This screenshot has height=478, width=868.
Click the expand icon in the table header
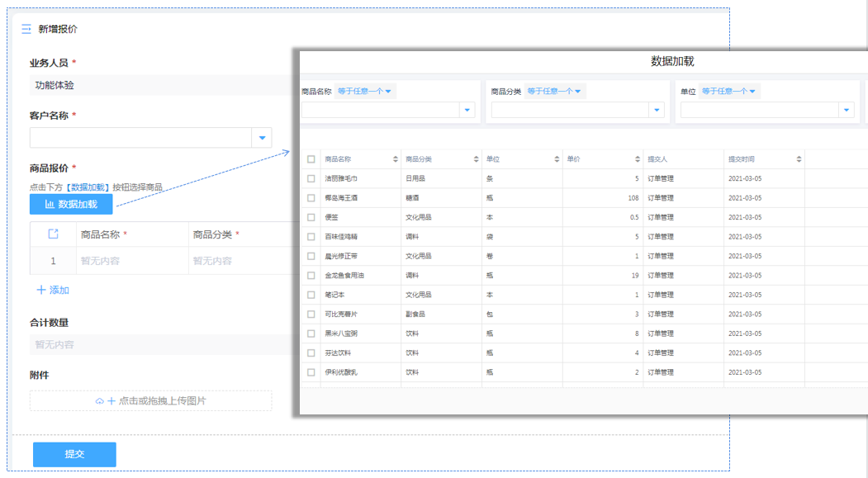click(x=53, y=234)
